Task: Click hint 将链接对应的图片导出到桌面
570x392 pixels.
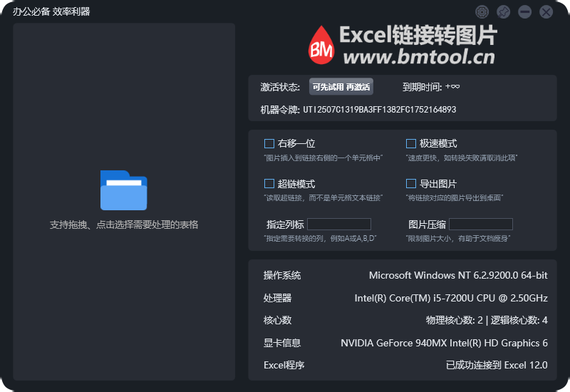Action: pyautogui.click(x=455, y=198)
